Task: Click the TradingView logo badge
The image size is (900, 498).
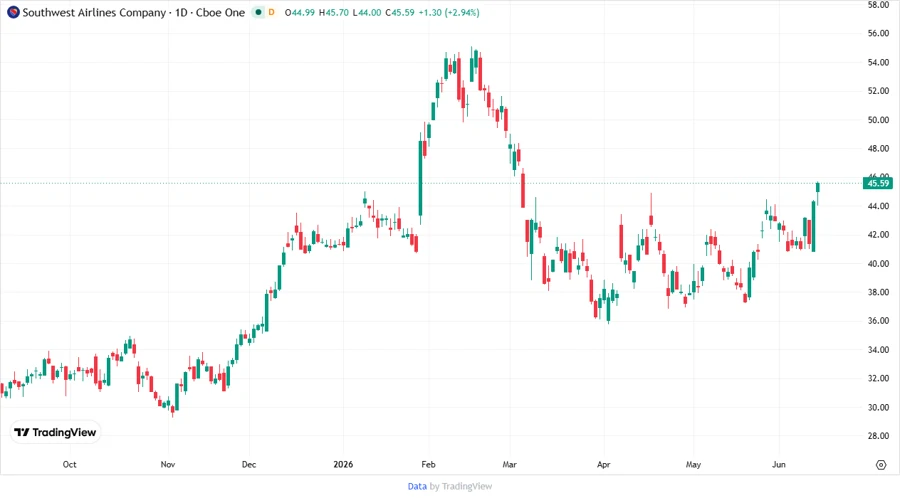Action: click(x=55, y=433)
